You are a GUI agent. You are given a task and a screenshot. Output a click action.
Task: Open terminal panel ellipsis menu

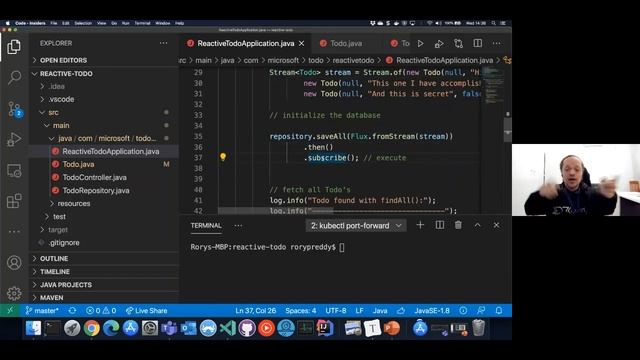pyautogui.click(x=238, y=225)
